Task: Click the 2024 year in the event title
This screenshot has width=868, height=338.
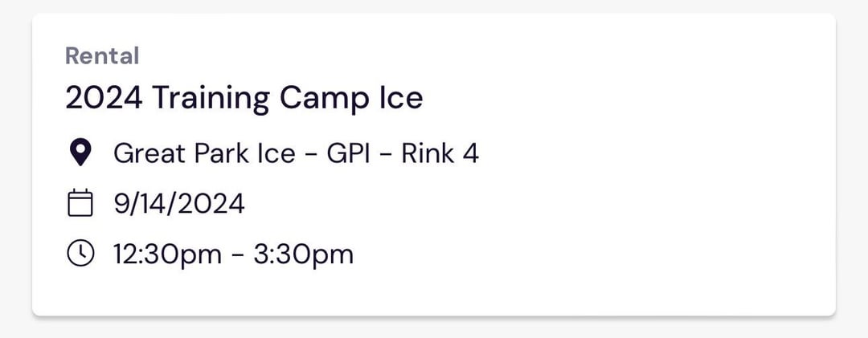Action: point(104,99)
